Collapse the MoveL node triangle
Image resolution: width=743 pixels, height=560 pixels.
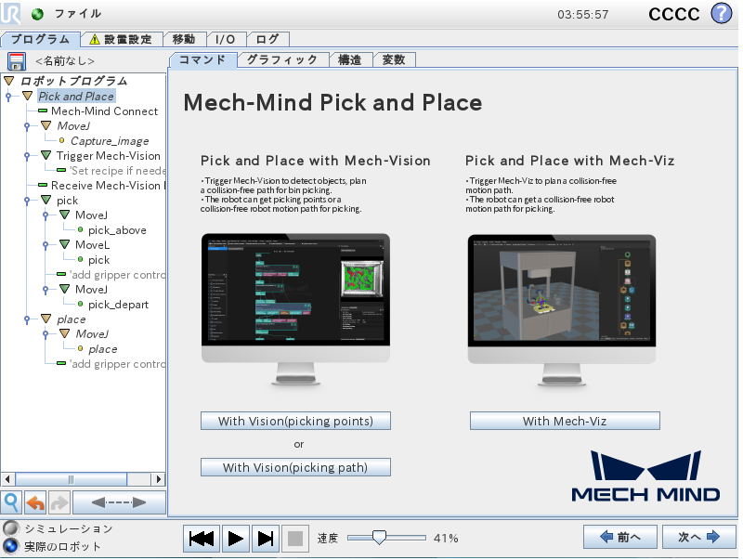click(64, 244)
